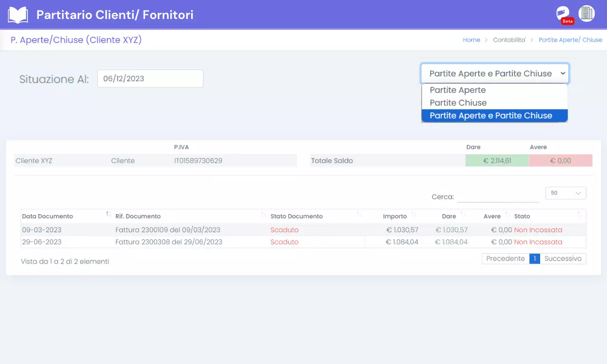Click Partitario Clienti/ Fornitori header title
The height and width of the screenshot is (364, 607).
point(115,15)
